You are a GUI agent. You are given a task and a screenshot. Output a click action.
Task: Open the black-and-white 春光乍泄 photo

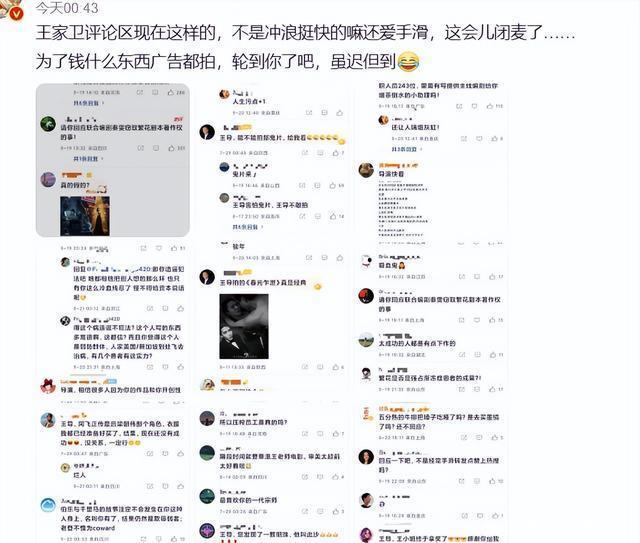(244, 326)
